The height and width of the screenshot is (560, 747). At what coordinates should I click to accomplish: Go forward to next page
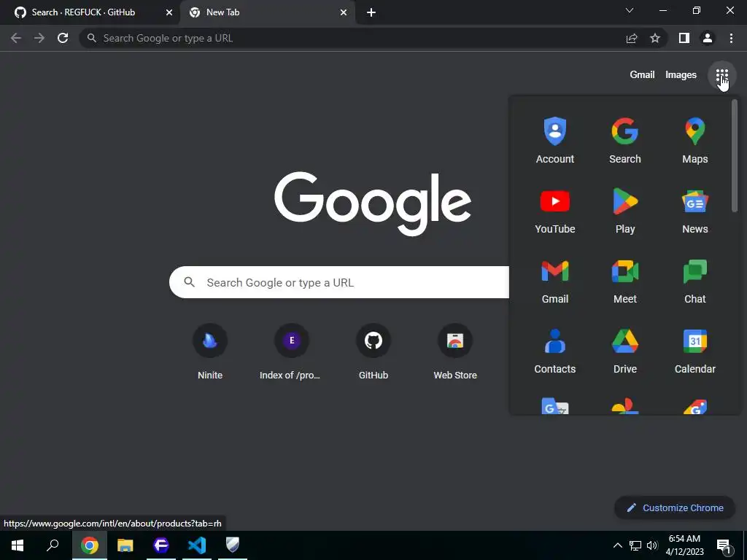click(39, 38)
